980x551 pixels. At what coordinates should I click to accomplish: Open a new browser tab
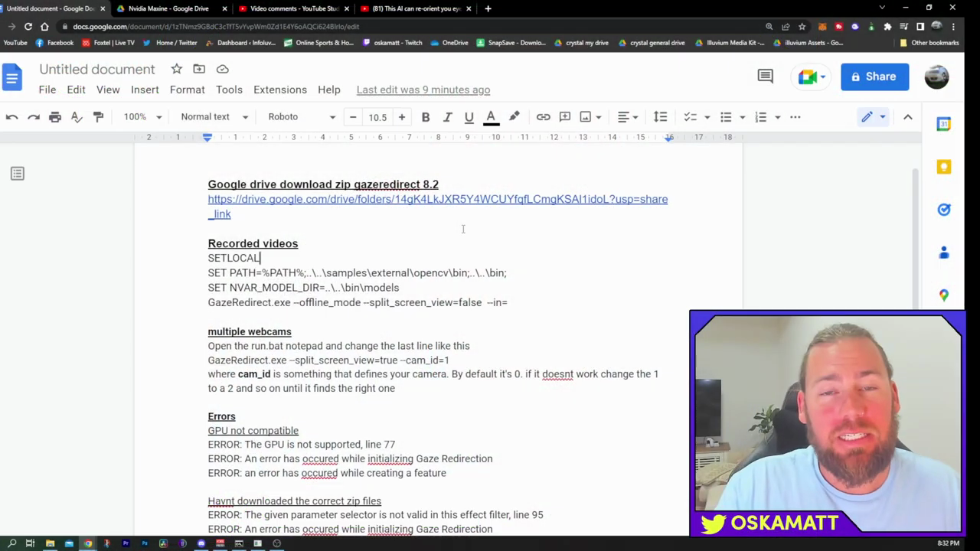(x=488, y=8)
